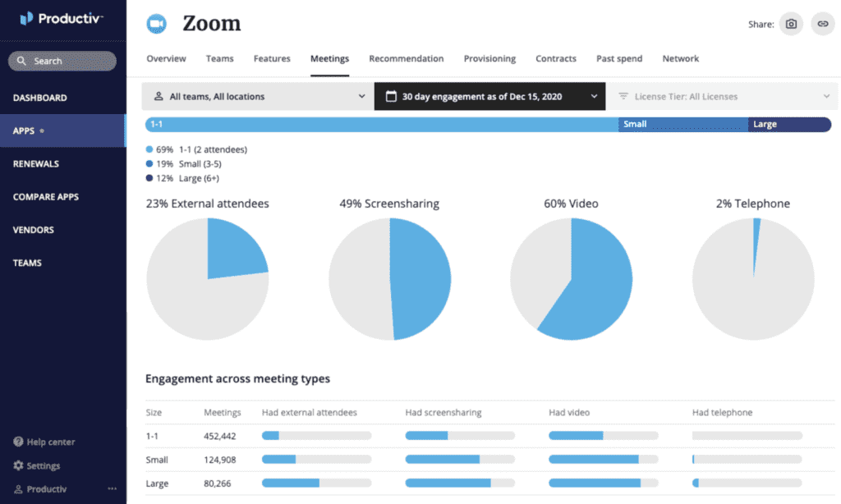The height and width of the screenshot is (504, 841).
Task: Switch to the Network tab
Action: 681,58
